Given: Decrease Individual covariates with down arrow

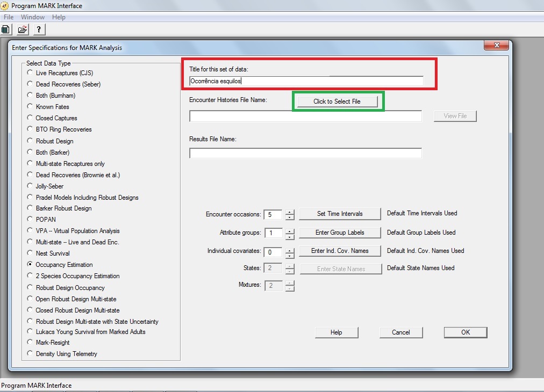Looking at the screenshot, I should click(290, 256).
